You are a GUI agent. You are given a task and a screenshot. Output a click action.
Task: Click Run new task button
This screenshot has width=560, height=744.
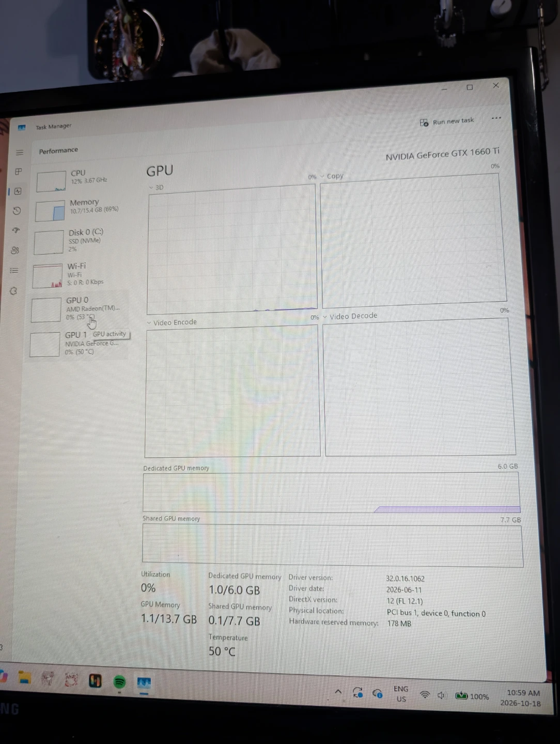tap(447, 122)
